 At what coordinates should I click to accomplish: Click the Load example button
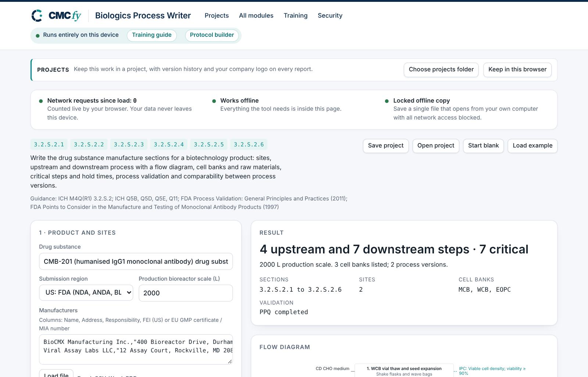[x=533, y=146]
